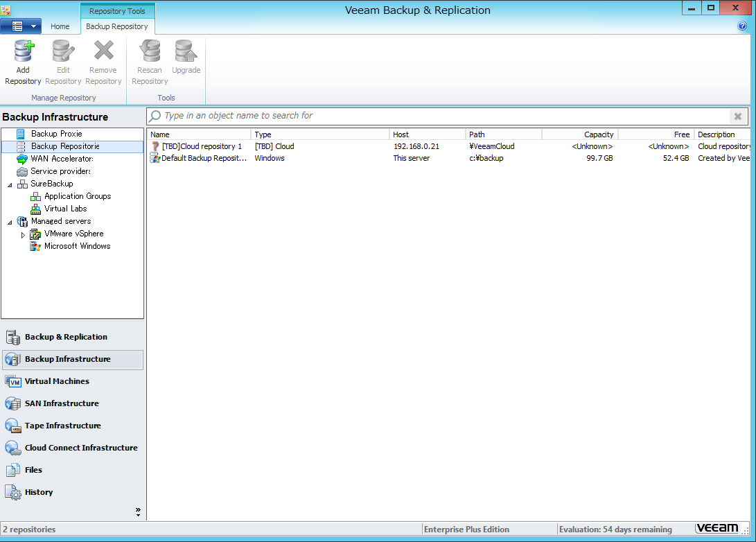
Task: Select Backup Proxies in the tree
Action: point(56,134)
